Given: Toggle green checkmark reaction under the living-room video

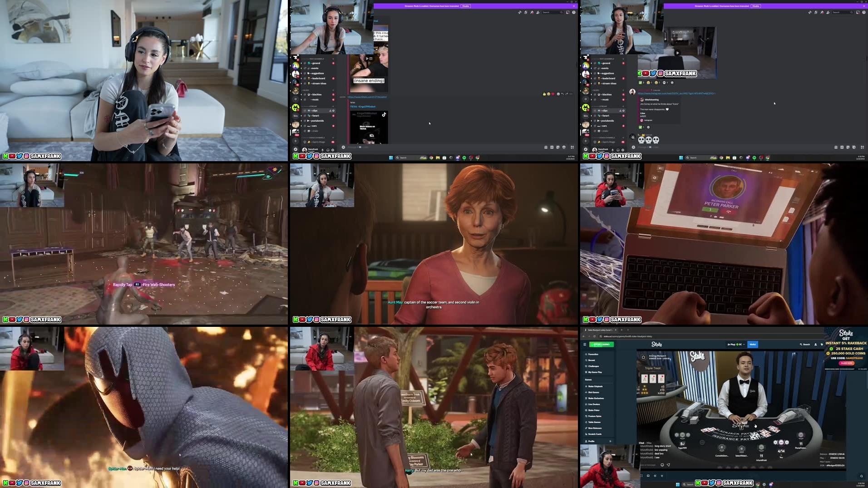Looking at the screenshot, I should (641, 83).
